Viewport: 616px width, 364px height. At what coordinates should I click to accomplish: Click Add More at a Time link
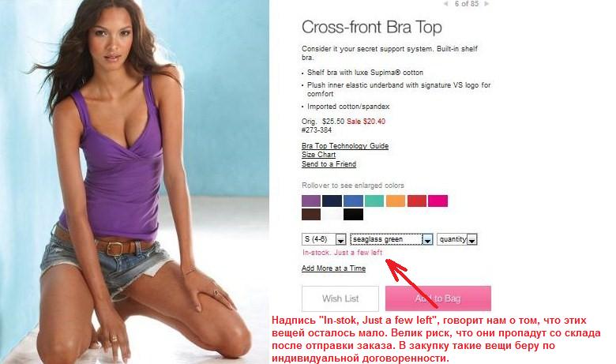point(333,268)
